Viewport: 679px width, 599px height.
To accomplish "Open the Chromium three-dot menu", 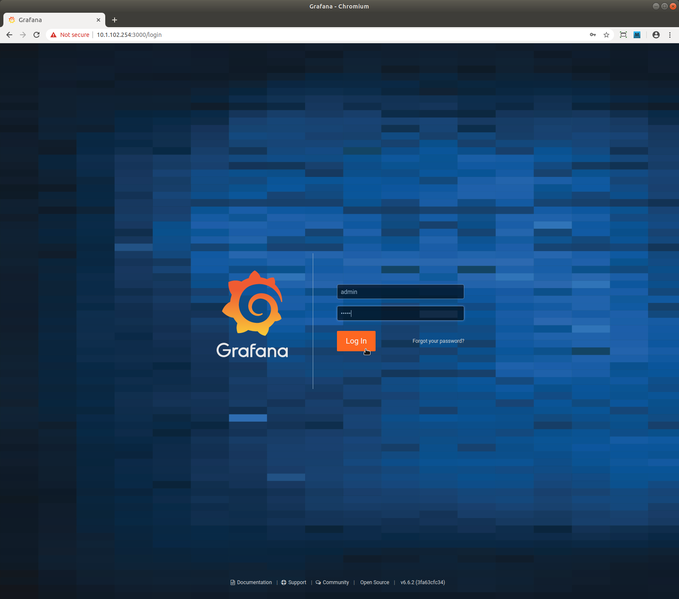I will pos(669,35).
